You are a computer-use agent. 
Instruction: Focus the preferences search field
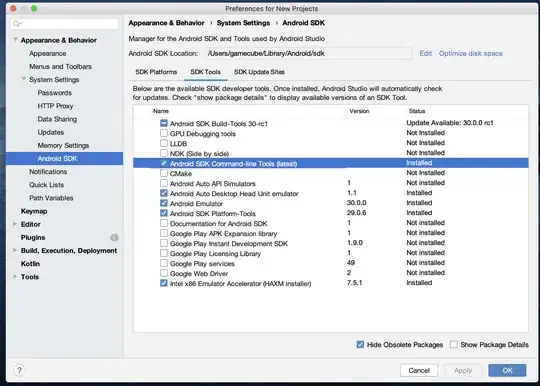64,23
